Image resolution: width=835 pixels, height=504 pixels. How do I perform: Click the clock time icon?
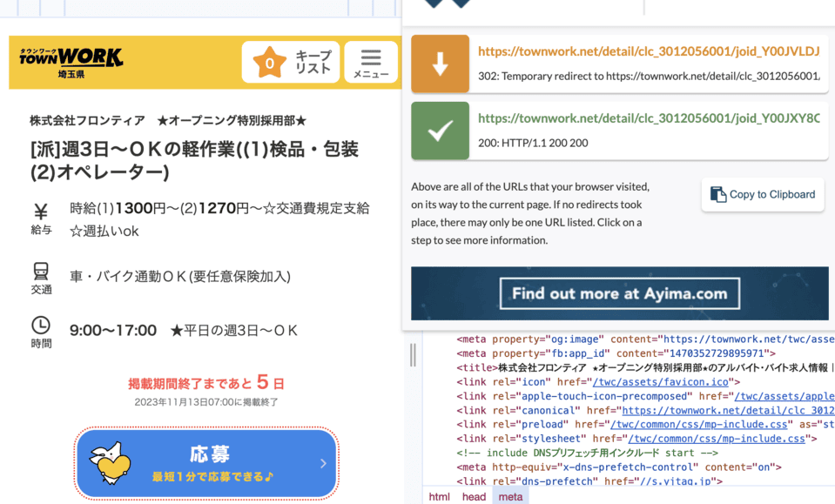coord(41,326)
